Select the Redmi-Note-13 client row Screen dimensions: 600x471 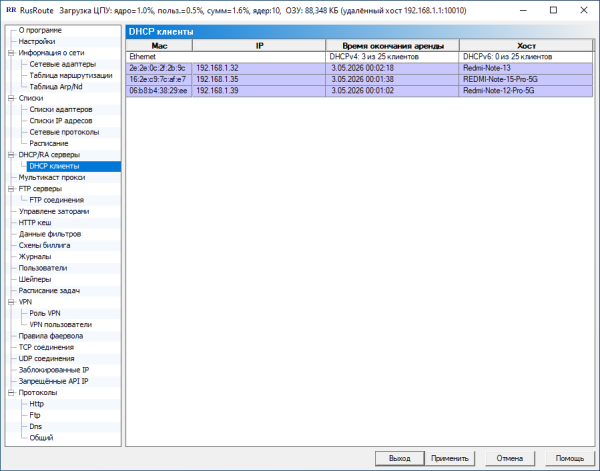[359, 68]
